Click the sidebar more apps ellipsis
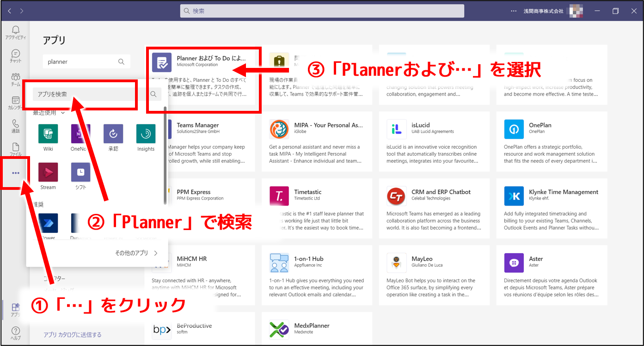The image size is (644, 346). 16,173
